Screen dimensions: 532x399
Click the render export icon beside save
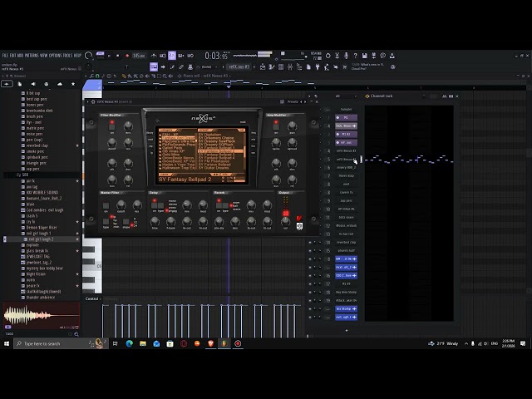click(x=373, y=56)
